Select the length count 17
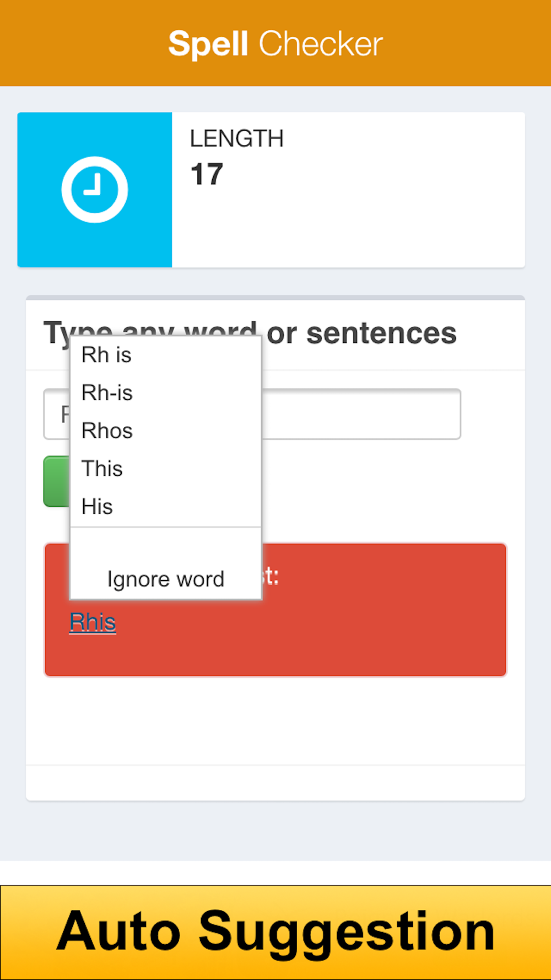The width and height of the screenshot is (551, 980). click(207, 175)
